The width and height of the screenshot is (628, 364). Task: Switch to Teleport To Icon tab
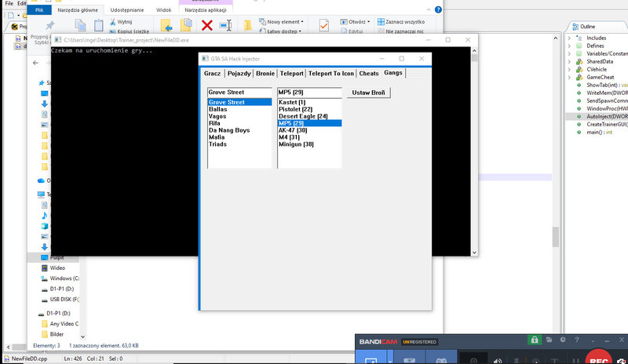coord(330,73)
